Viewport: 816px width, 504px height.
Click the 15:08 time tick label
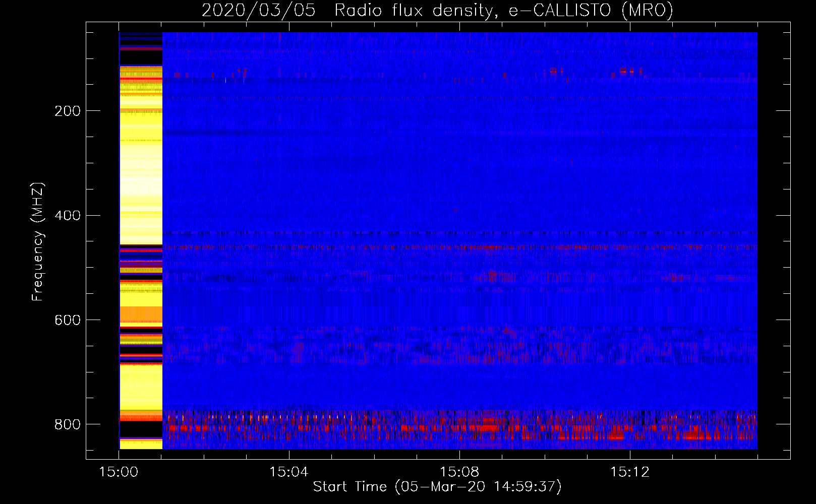(459, 472)
